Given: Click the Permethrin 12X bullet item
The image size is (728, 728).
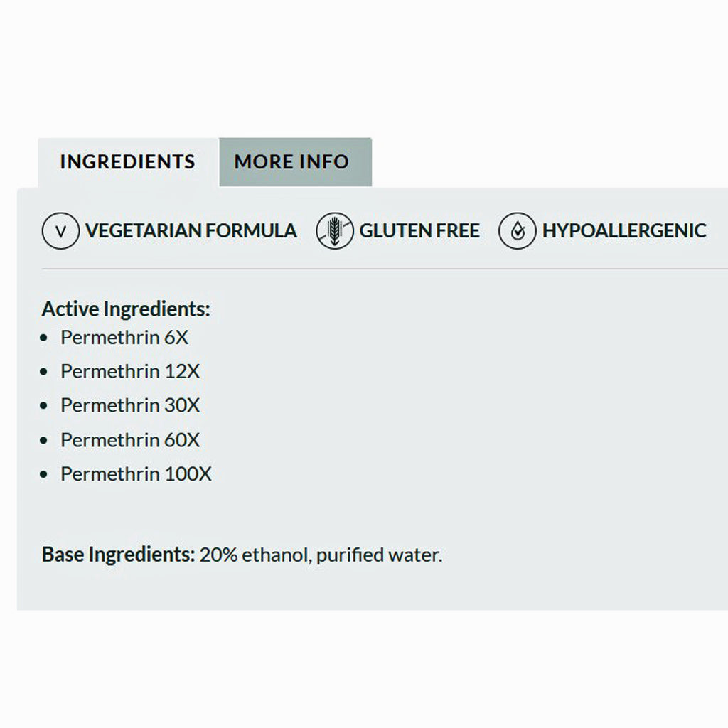Looking at the screenshot, I should 130,372.
